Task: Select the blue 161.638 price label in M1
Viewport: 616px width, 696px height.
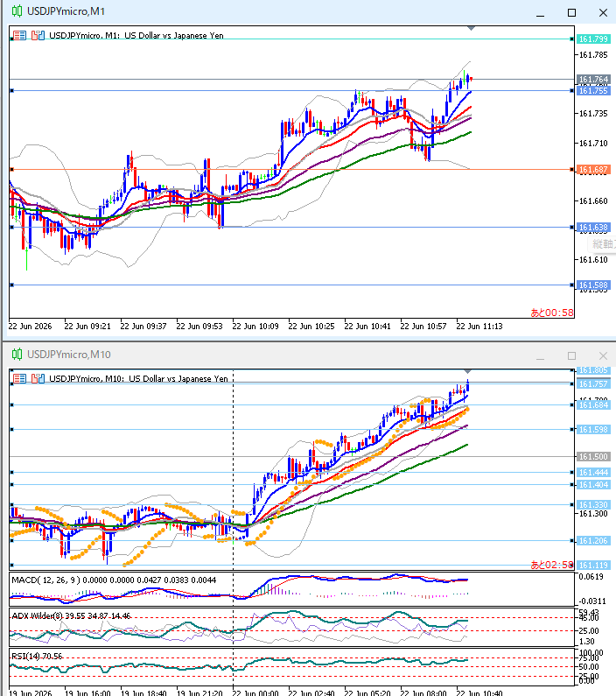Action: click(593, 228)
